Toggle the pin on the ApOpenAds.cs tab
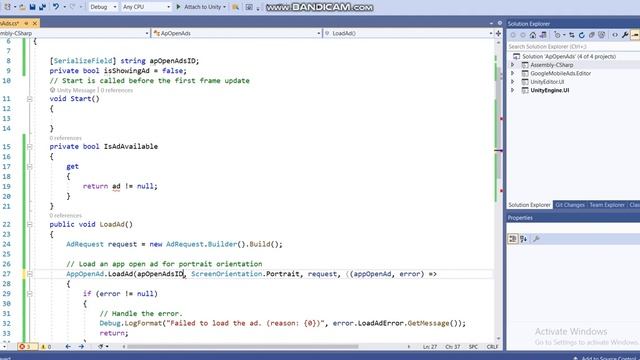The image size is (640, 360). pos(26,23)
